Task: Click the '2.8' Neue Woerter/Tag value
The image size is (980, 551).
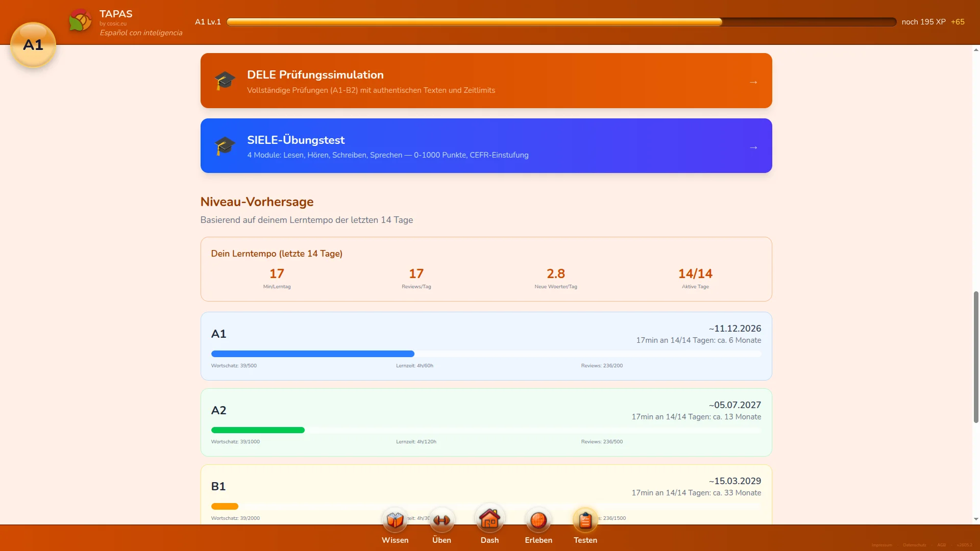Action: [x=555, y=273]
